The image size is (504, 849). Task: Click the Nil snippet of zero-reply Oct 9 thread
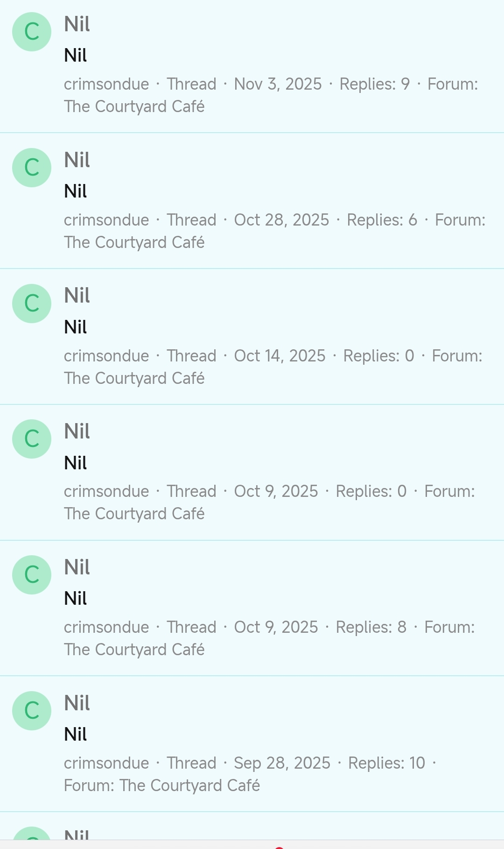coord(76,463)
